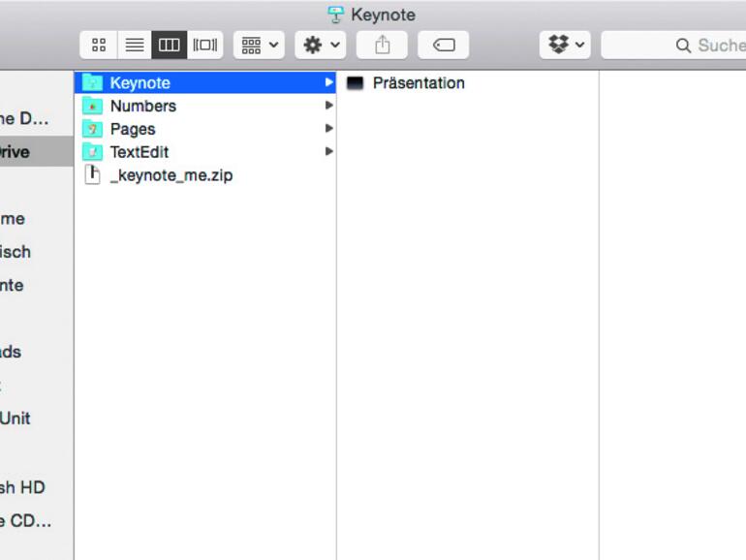Screen dimensions: 746x560
Task: Expand TextEdit folder via arrow
Action: click(x=328, y=151)
